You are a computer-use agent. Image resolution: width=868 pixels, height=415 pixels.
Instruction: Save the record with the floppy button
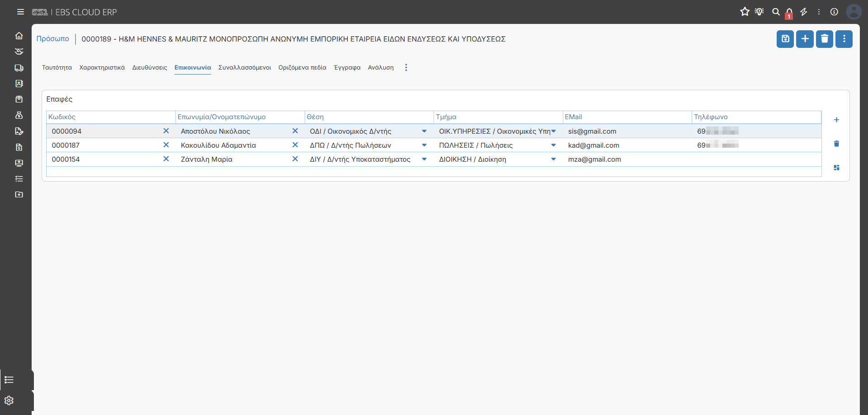[785, 39]
